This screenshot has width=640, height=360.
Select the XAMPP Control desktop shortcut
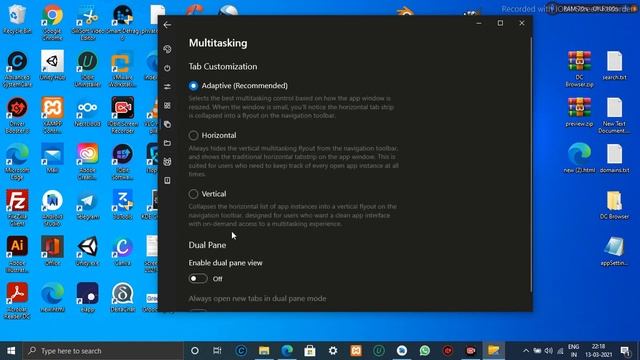coord(52,115)
